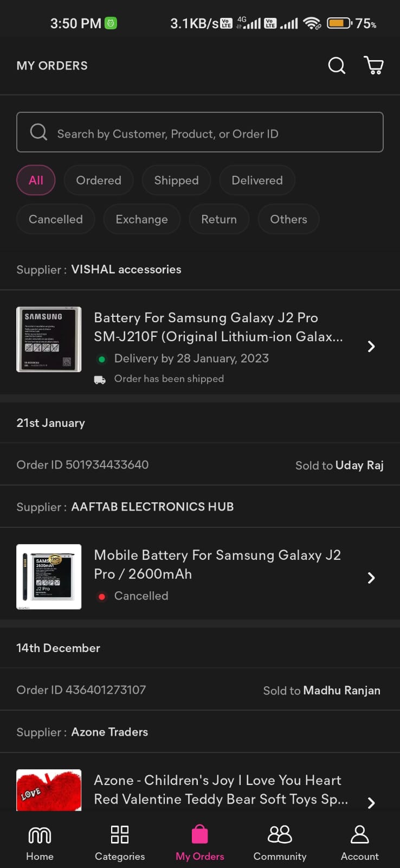
Task: Select the All filter chip
Action: (x=36, y=180)
